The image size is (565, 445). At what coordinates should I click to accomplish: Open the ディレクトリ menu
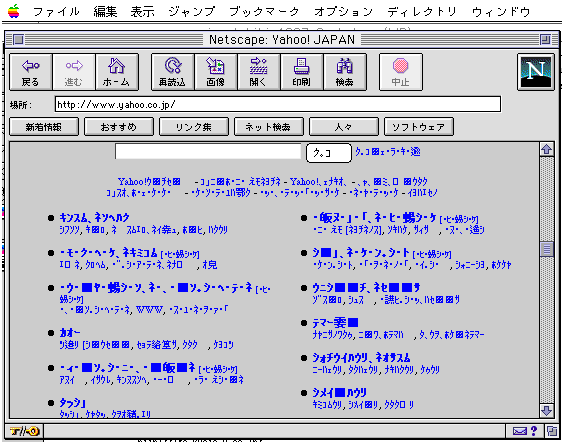422,12
